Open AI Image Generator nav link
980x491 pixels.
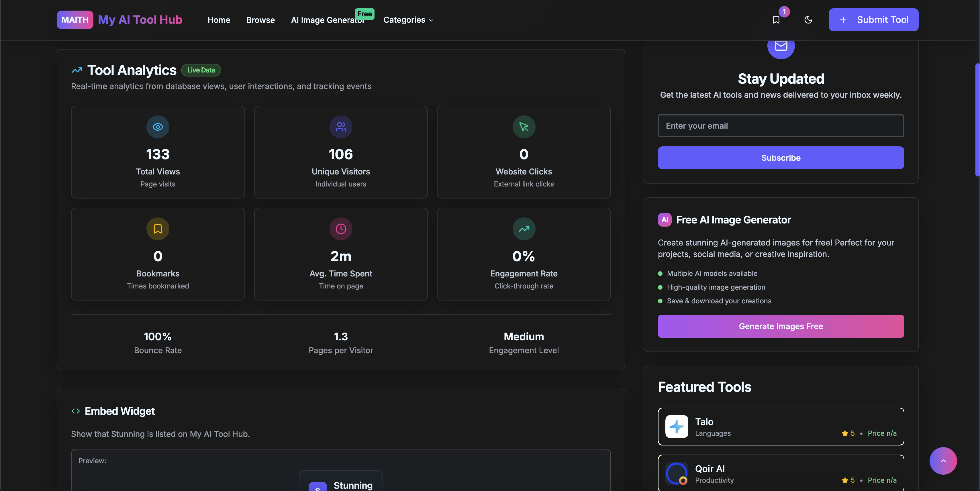328,20
